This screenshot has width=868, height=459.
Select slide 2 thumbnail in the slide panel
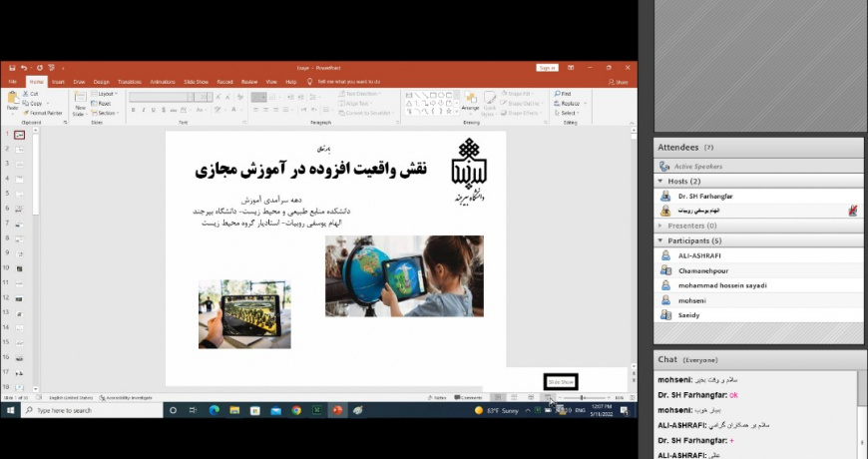(x=19, y=149)
